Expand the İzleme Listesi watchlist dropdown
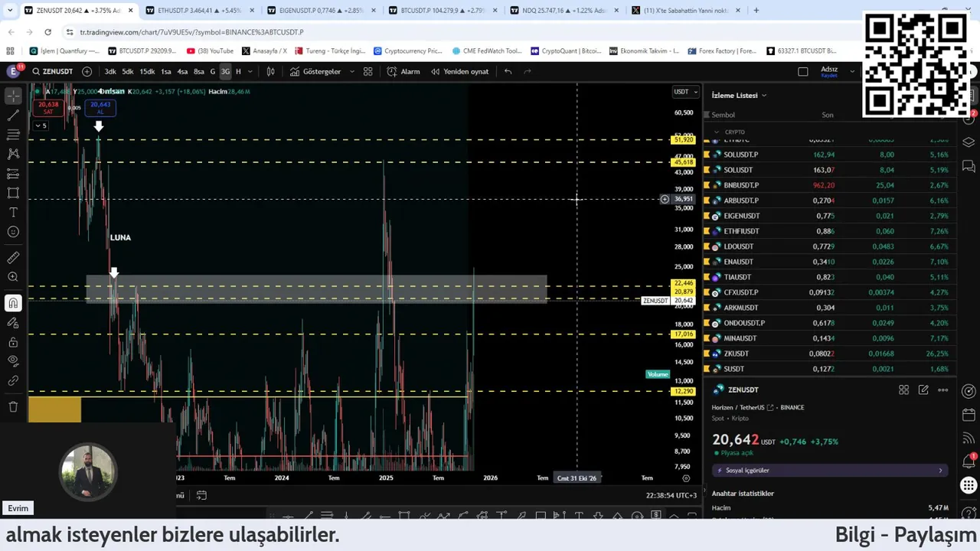The width and height of the screenshot is (980, 551). pyautogui.click(x=739, y=95)
